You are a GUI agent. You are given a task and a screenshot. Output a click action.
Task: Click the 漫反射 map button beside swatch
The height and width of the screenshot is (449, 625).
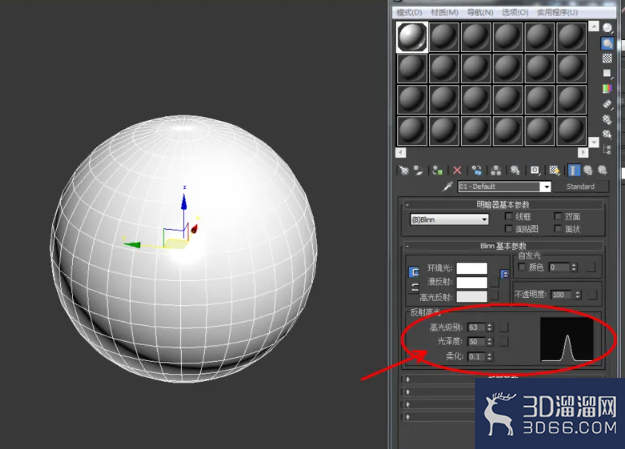coord(495,282)
